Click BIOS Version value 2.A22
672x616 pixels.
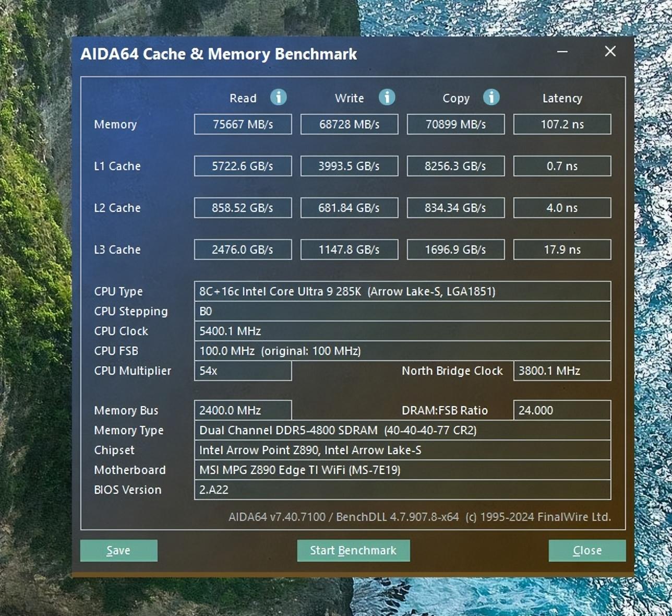pyautogui.click(x=403, y=490)
